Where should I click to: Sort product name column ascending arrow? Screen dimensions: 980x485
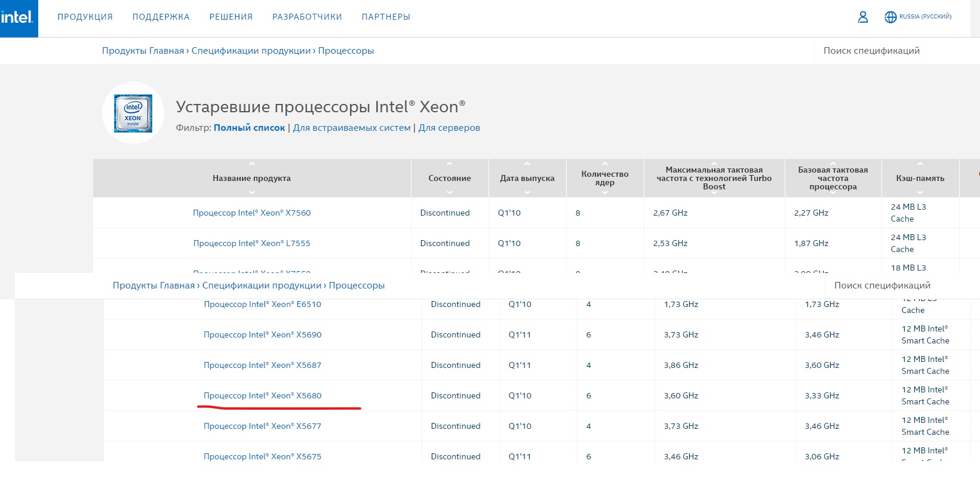tap(251, 164)
